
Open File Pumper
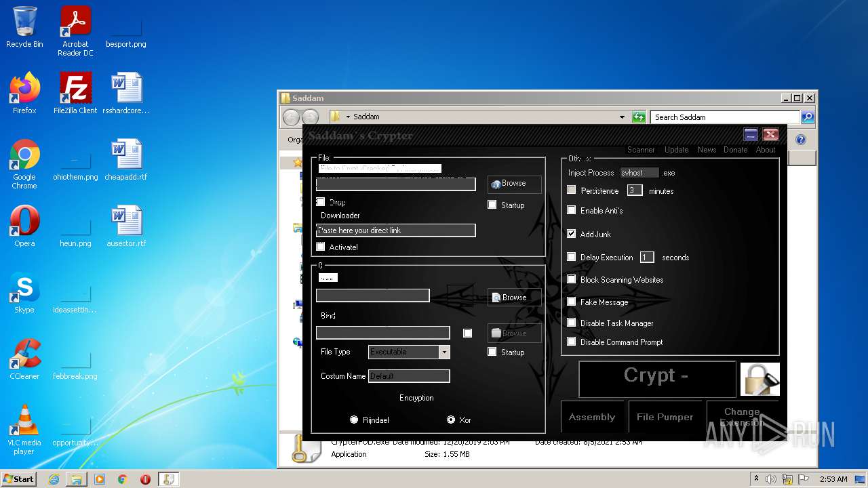click(665, 417)
